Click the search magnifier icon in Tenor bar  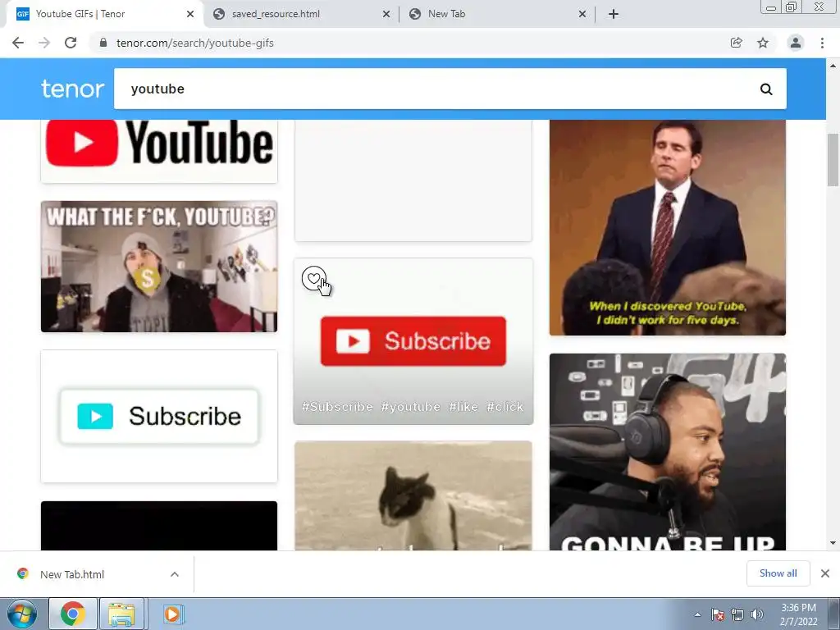pos(766,89)
